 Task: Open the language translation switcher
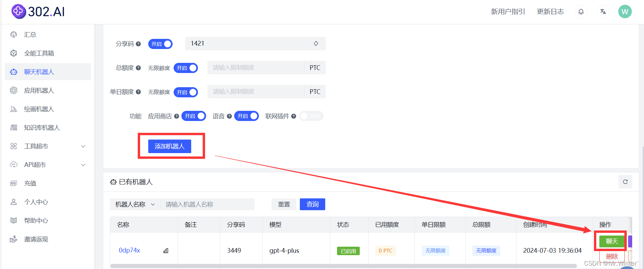[603, 11]
